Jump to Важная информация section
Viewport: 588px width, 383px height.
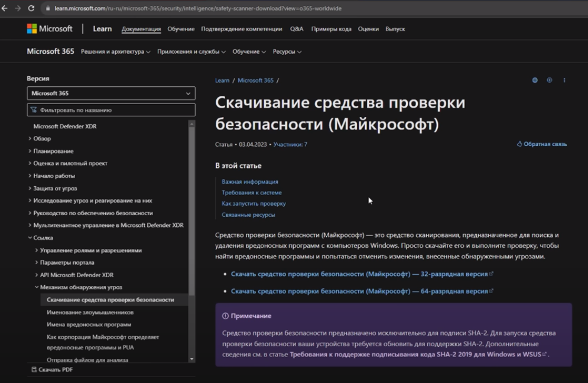click(x=250, y=181)
